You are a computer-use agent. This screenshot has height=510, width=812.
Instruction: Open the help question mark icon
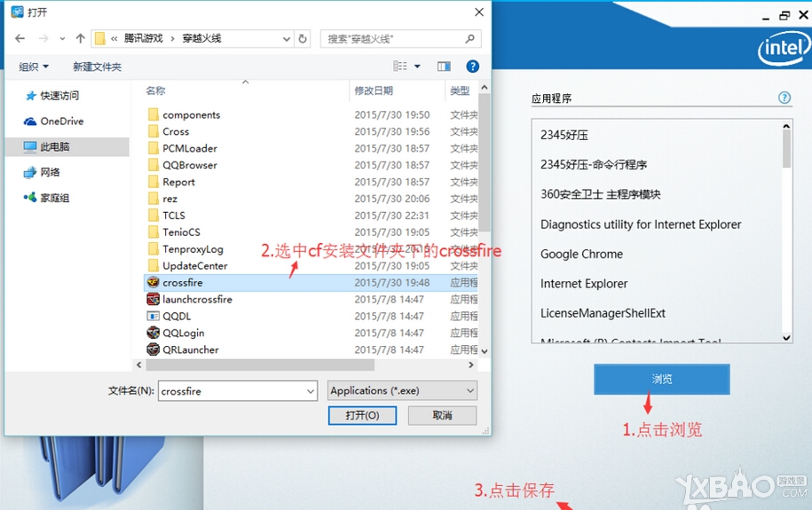tap(472, 67)
